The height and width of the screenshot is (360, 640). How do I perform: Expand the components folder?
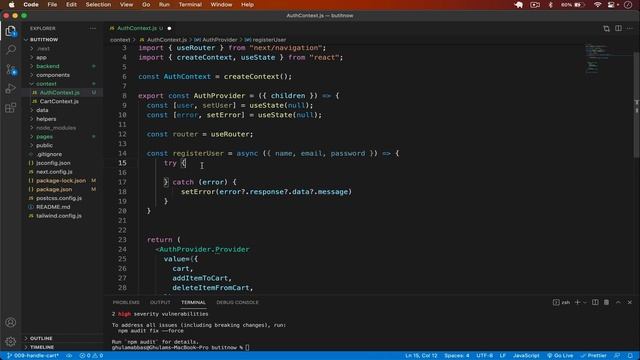point(53,75)
